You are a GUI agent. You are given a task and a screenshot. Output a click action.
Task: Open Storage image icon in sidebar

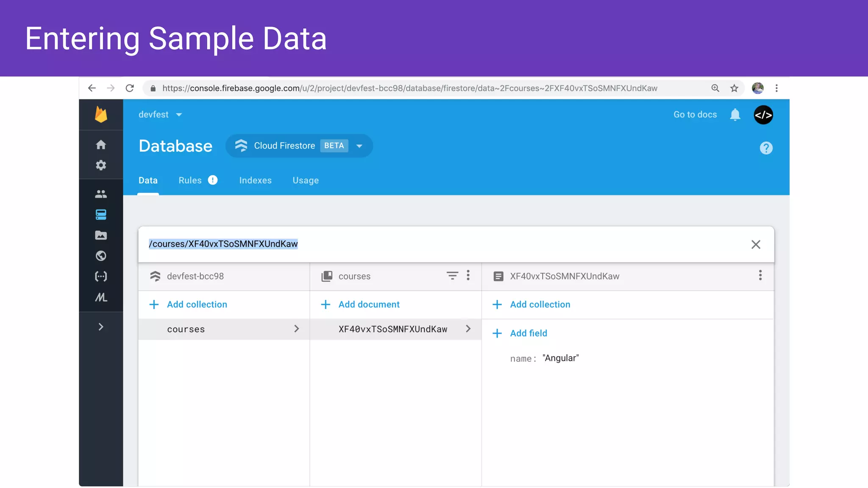tap(101, 235)
